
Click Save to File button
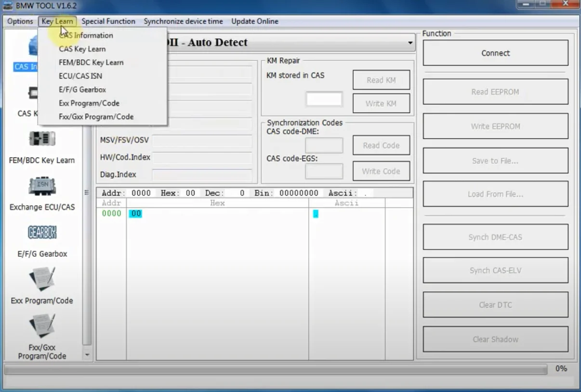pos(495,161)
